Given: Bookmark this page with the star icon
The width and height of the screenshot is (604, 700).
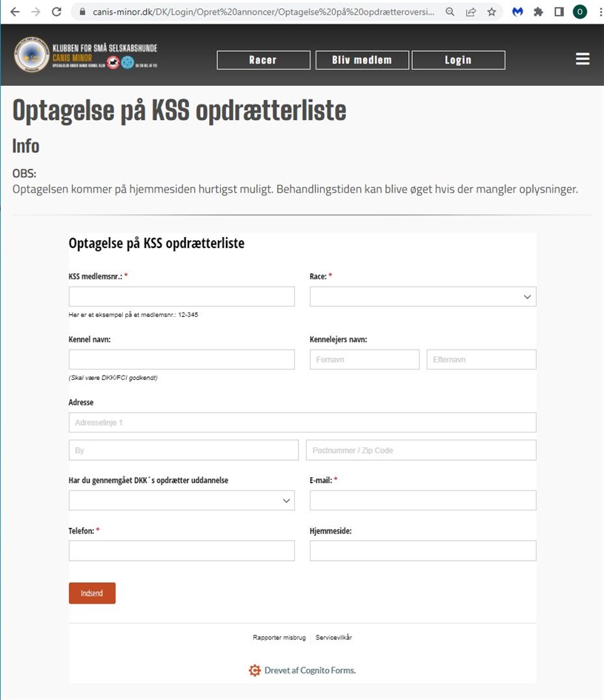Looking at the screenshot, I should click(x=491, y=12).
